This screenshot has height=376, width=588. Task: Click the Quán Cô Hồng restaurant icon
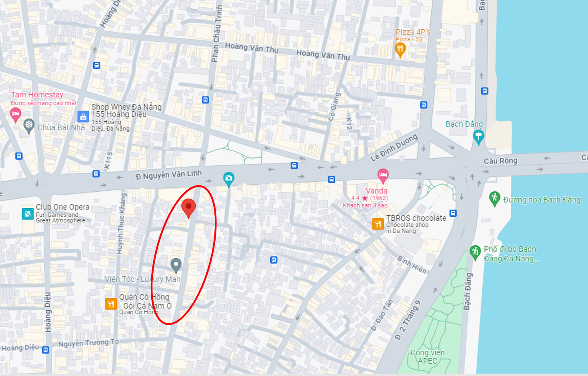[x=111, y=304]
